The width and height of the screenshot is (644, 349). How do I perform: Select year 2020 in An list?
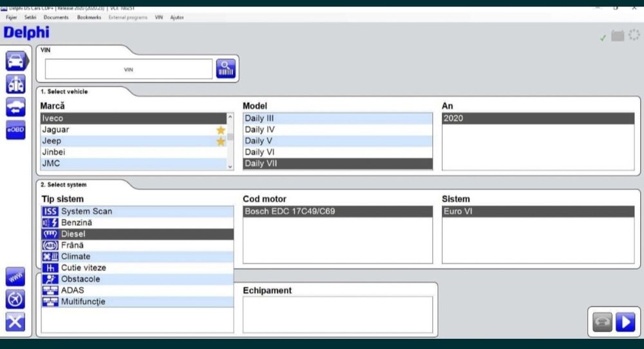[538, 118]
